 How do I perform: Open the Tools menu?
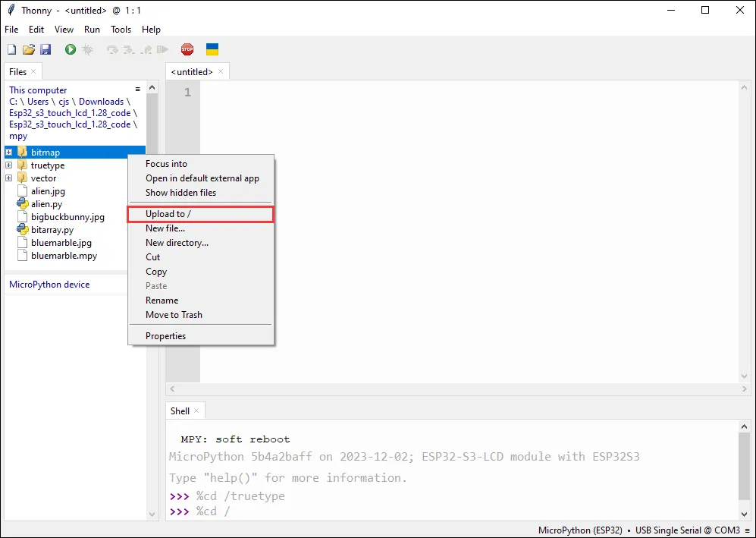121,30
